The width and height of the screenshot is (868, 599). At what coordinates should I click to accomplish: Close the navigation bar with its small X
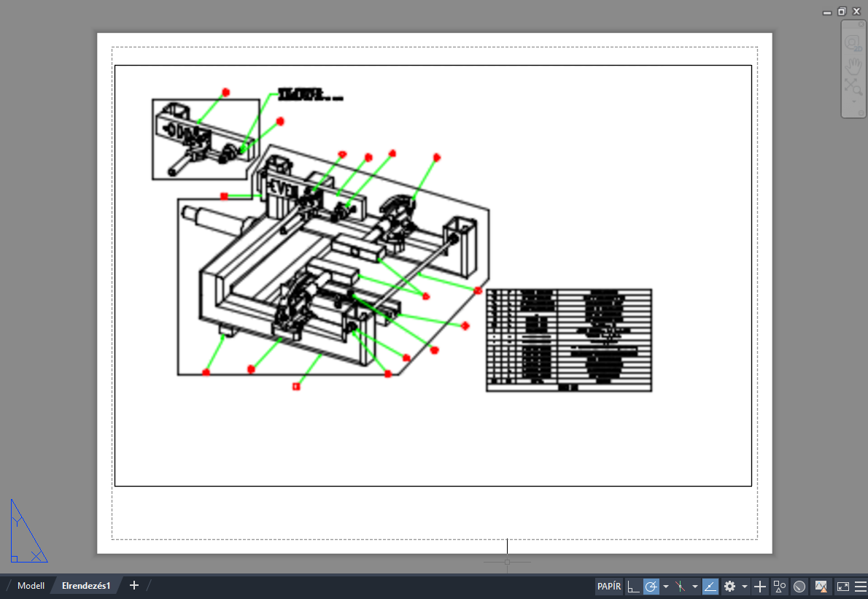click(861, 24)
